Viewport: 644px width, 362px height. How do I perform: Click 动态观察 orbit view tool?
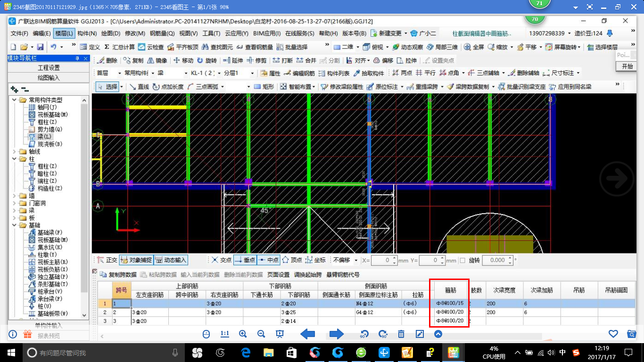407,47
